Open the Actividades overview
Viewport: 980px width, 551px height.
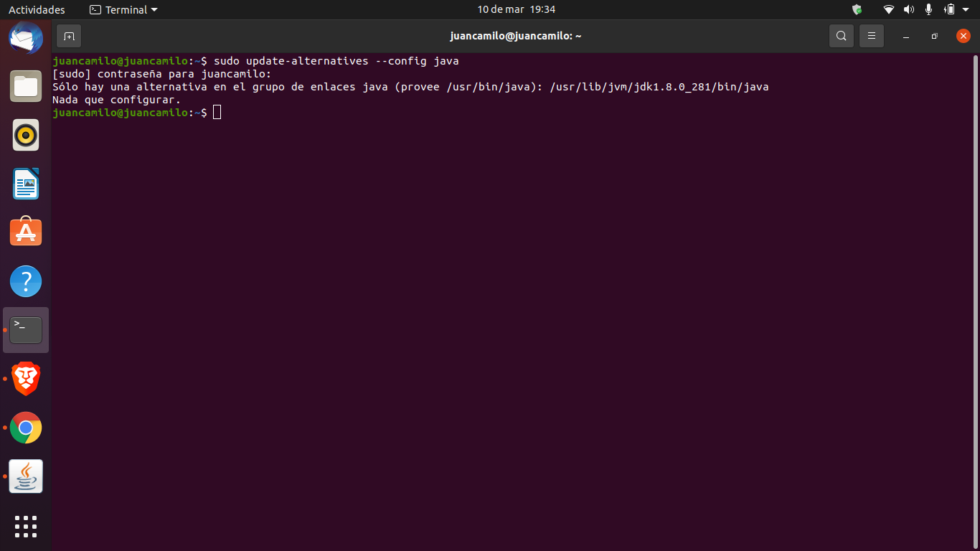pyautogui.click(x=37, y=9)
